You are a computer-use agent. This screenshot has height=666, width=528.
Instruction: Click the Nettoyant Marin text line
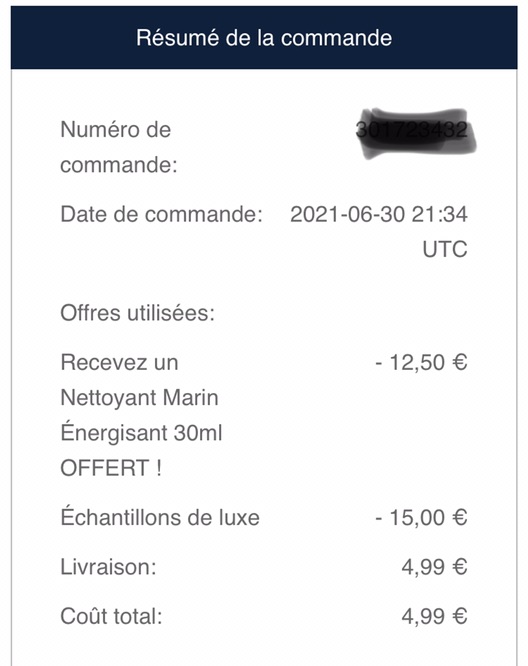tap(139, 398)
